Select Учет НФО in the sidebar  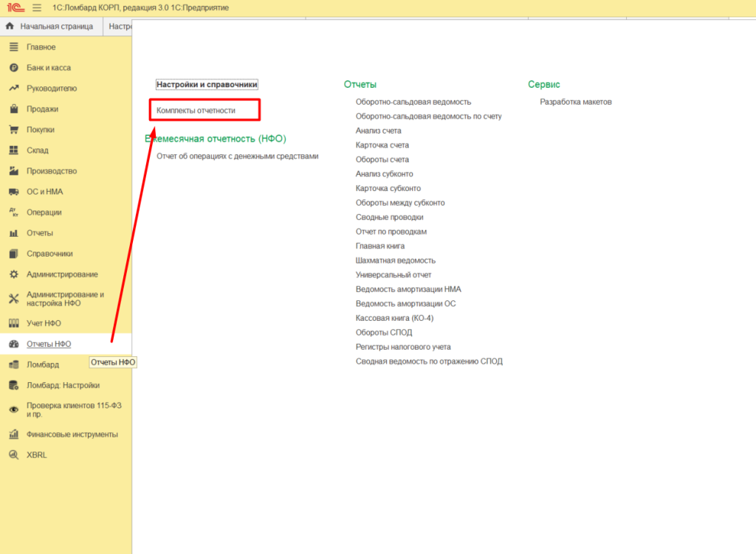tap(44, 323)
